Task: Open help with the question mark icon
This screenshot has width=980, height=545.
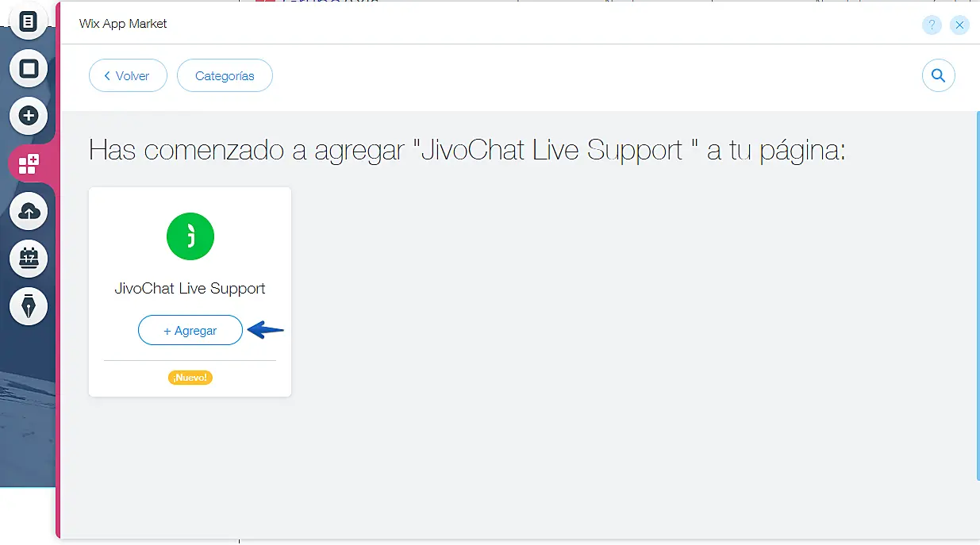Action: click(932, 25)
